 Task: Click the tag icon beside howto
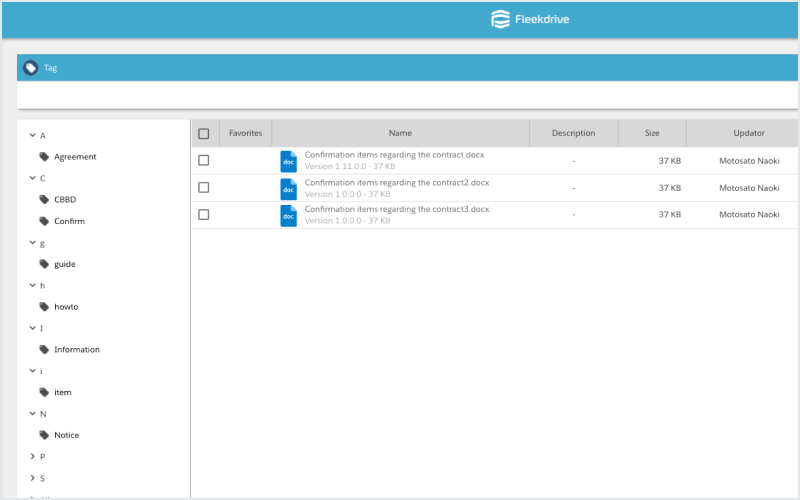coord(44,307)
